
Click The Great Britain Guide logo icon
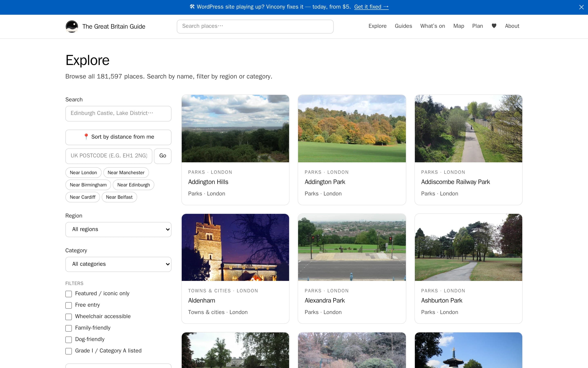[72, 27]
